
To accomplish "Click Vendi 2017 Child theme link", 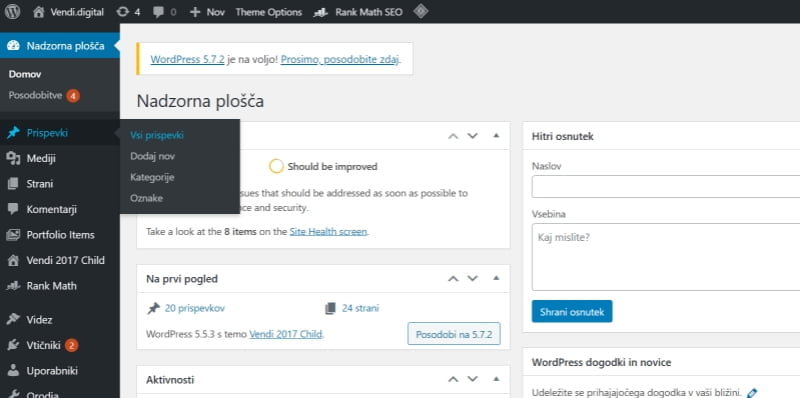I will pos(286,335).
